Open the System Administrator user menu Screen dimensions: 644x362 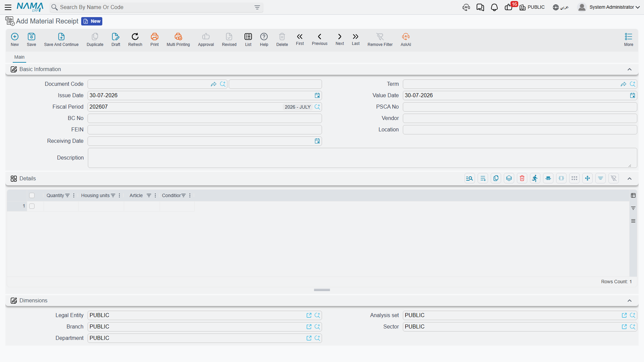(609, 7)
